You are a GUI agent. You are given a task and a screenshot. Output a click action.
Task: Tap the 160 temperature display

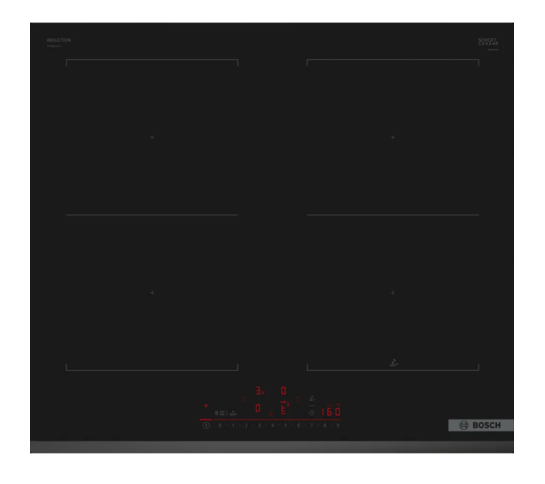[331, 412]
